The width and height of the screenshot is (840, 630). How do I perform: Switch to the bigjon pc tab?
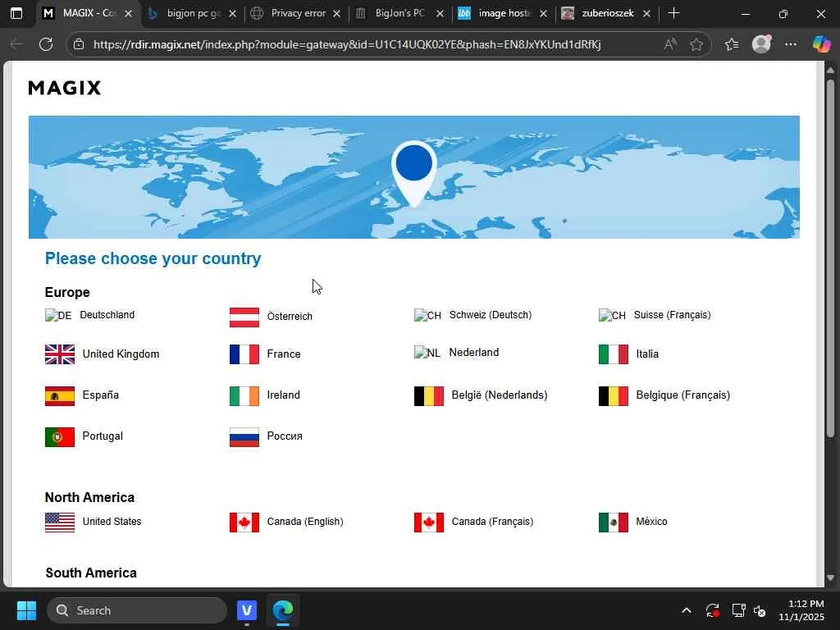192,13
